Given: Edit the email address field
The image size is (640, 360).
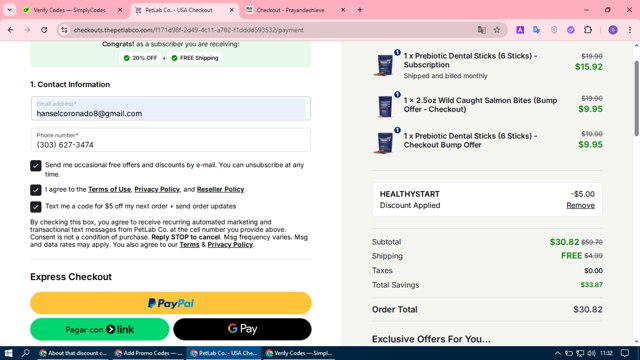Looking at the screenshot, I should (171, 109).
